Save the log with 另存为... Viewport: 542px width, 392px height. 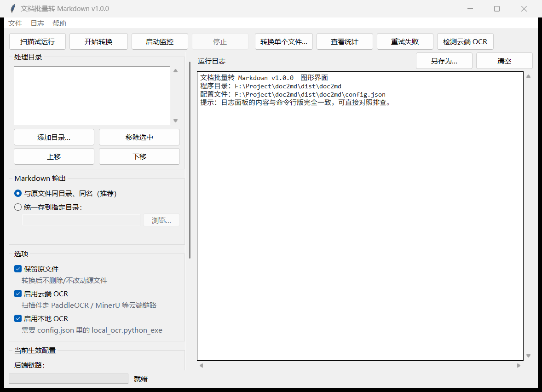point(444,61)
